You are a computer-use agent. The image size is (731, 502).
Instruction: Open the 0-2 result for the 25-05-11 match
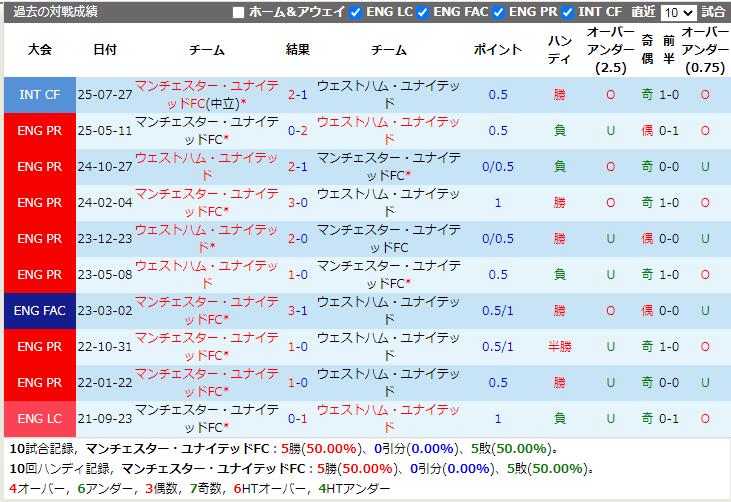(297, 131)
